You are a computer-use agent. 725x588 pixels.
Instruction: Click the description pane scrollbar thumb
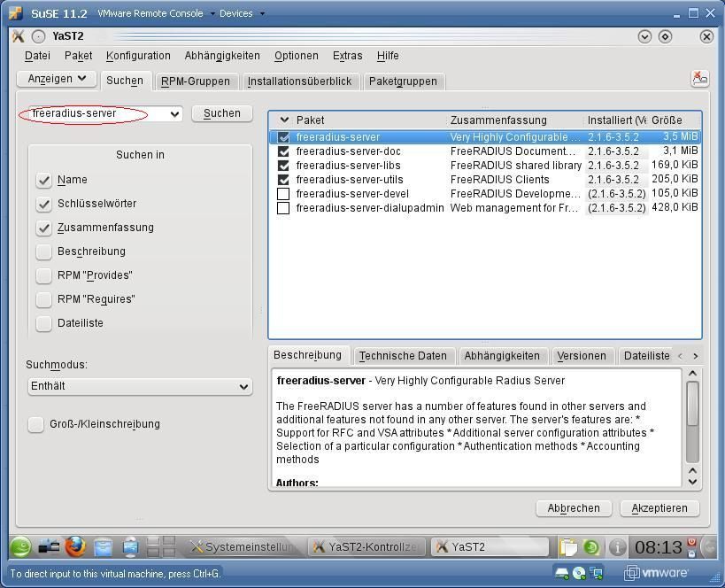692,404
